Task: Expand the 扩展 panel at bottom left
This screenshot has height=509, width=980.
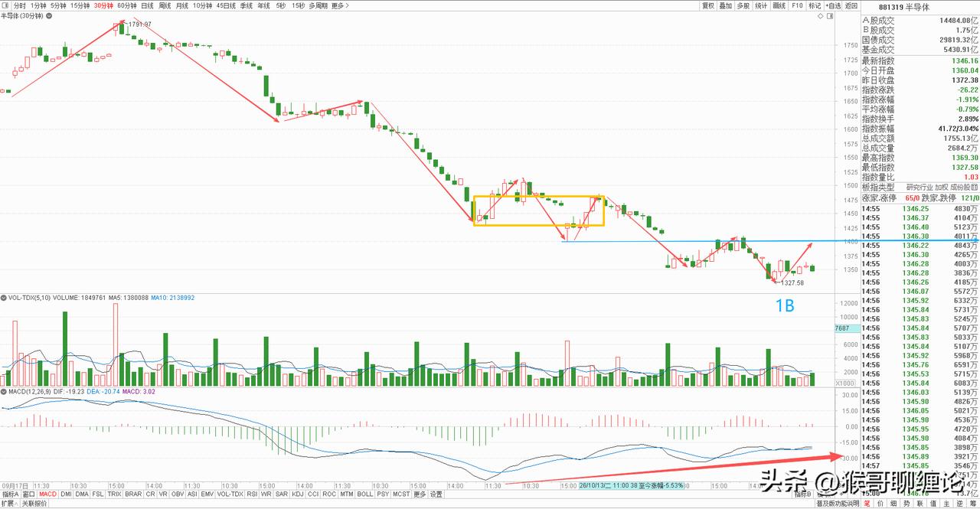Action: 8,504
